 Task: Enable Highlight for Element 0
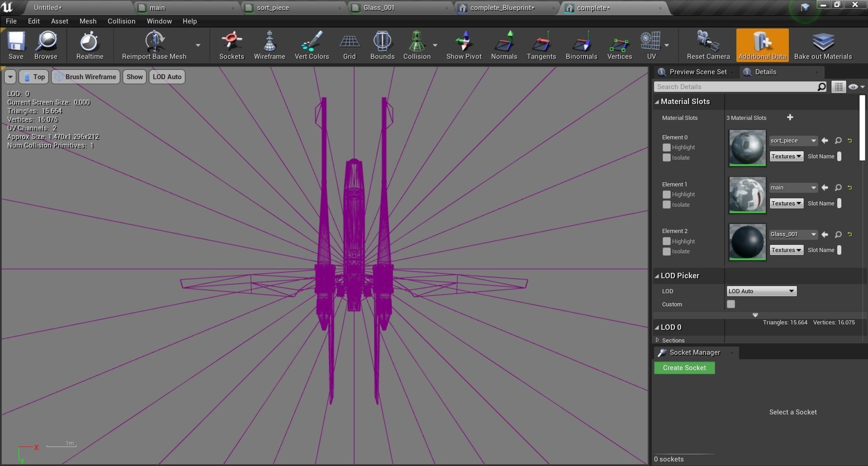click(x=666, y=147)
